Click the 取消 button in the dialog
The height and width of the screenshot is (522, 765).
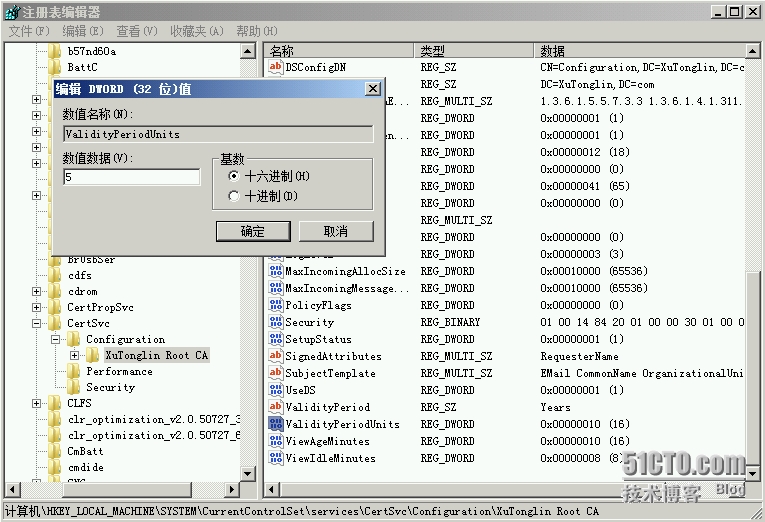pyautogui.click(x=336, y=231)
